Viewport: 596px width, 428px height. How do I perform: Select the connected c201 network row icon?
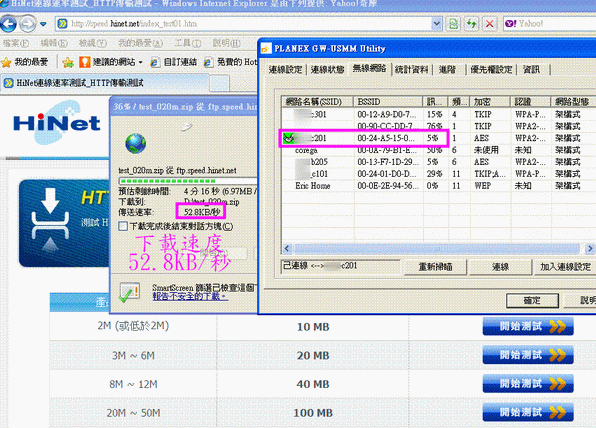coord(288,138)
